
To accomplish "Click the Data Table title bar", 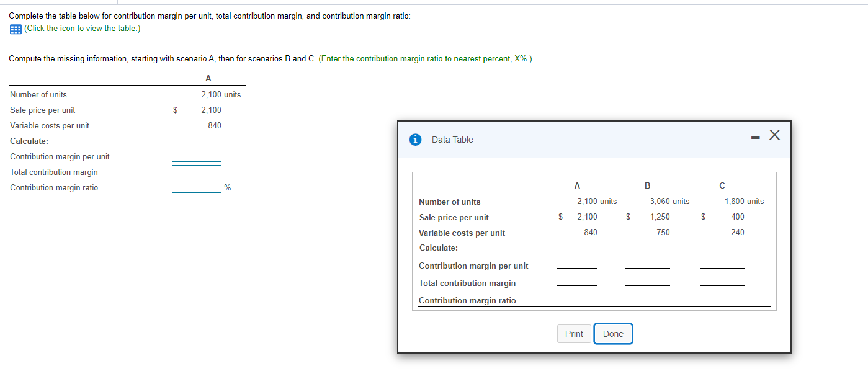I will click(452, 139).
